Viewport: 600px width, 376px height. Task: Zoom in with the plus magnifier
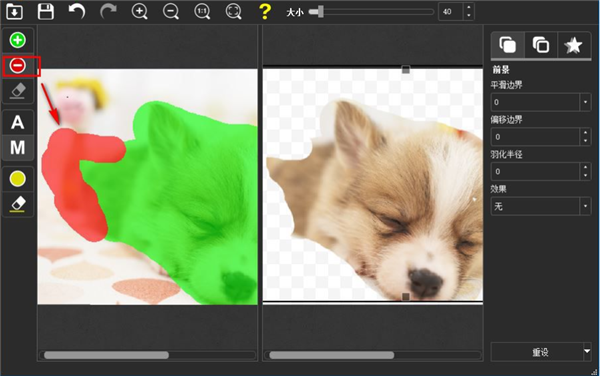(139, 11)
